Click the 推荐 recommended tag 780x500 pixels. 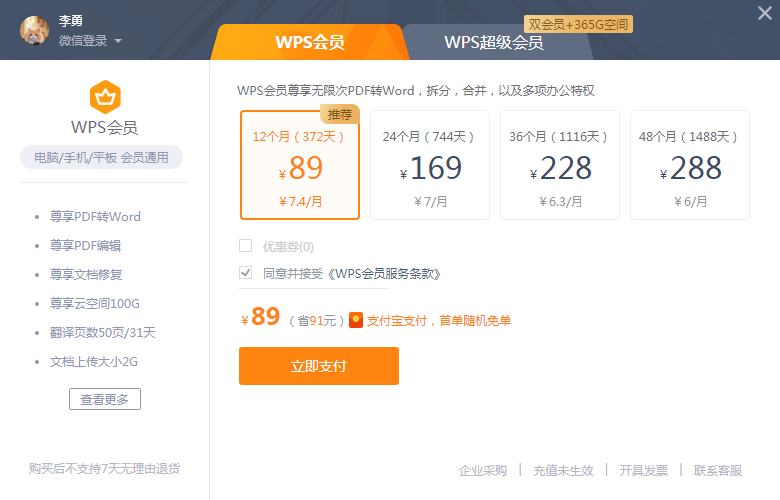click(340, 114)
